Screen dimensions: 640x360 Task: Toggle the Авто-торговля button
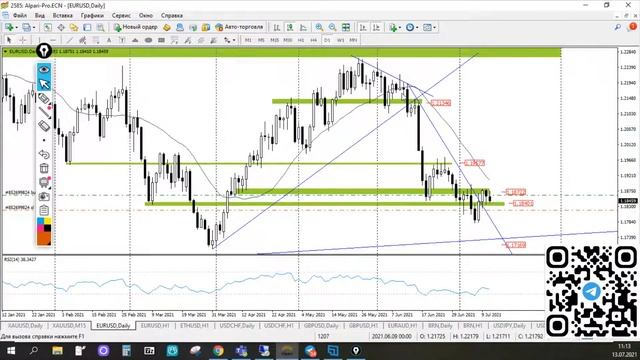pyautogui.click(x=239, y=27)
